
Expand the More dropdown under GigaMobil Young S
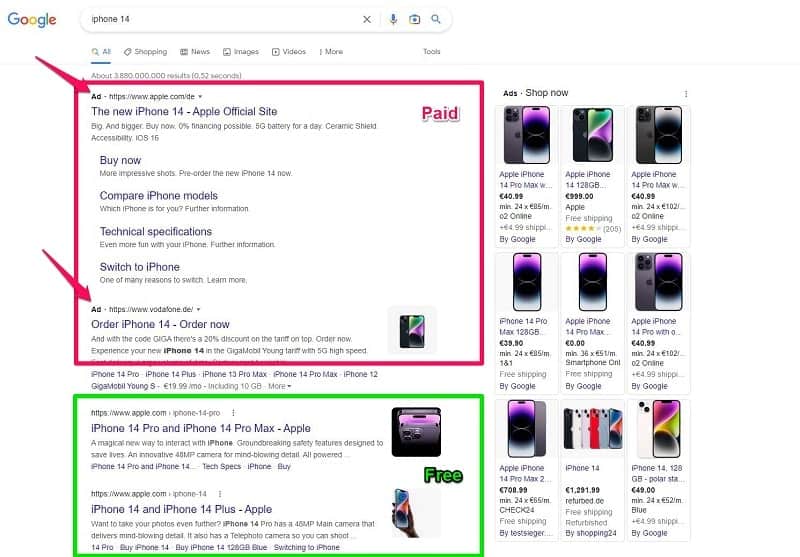pyautogui.click(x=280, y=386)
